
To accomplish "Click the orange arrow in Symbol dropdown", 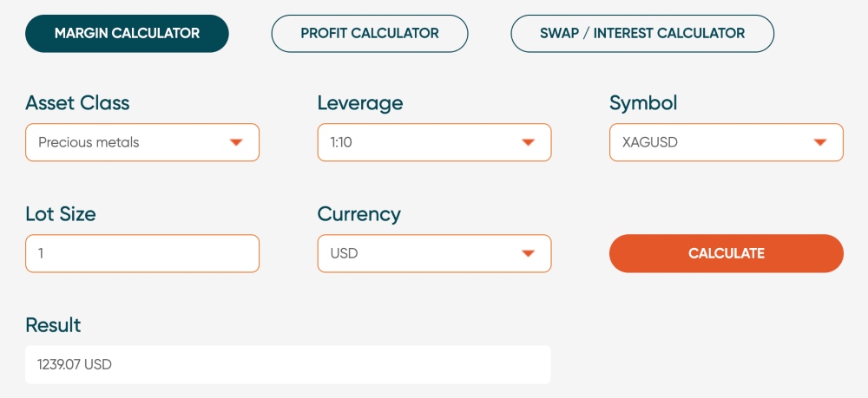I will point(820,143).
